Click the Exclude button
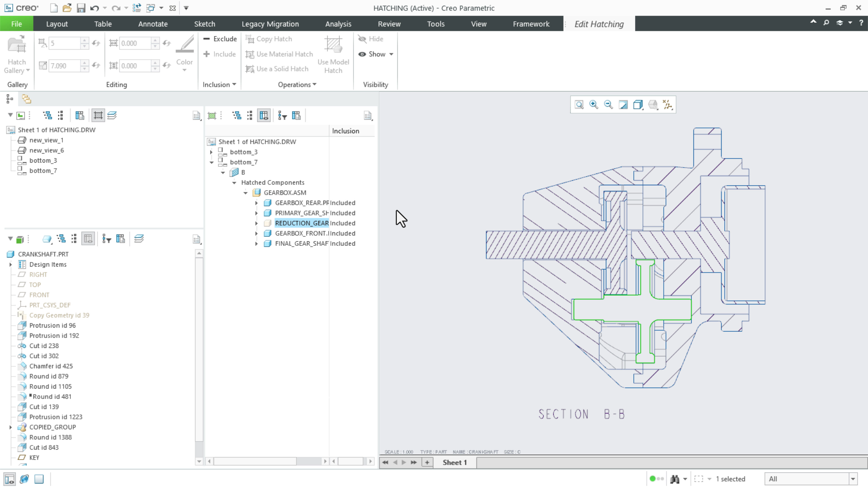The height and width of the screenshot is (488, 868). (x=220, y=39)
